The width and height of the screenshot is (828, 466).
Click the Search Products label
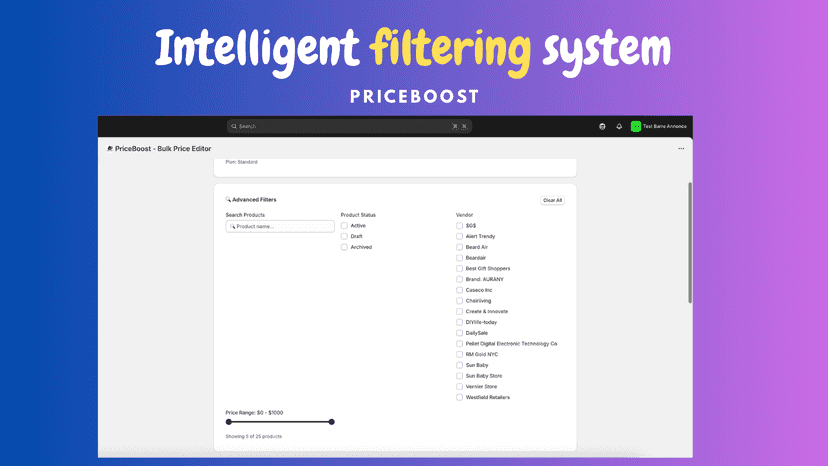pyautogui.click(x=245, y=215)
